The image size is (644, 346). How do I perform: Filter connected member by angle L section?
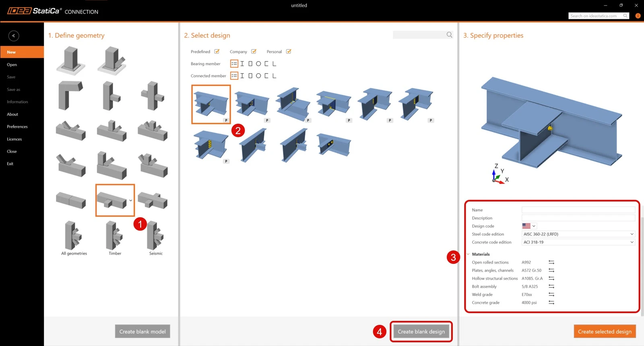tap(274, 76)
